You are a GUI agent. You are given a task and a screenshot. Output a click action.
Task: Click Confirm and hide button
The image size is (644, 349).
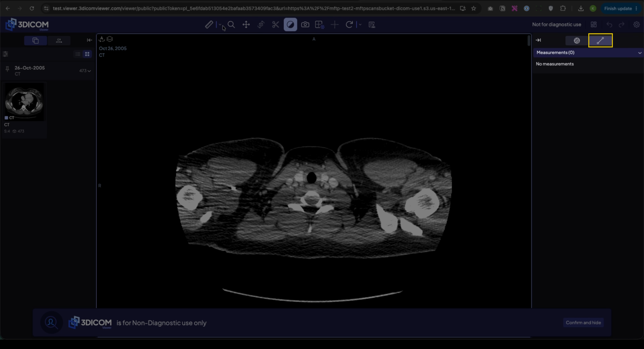583,322
